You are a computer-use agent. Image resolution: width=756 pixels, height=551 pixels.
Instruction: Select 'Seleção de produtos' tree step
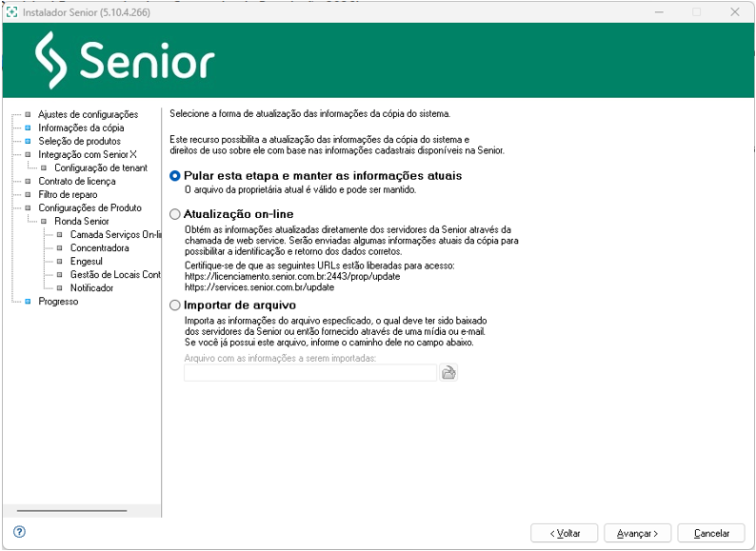point(80,141)
